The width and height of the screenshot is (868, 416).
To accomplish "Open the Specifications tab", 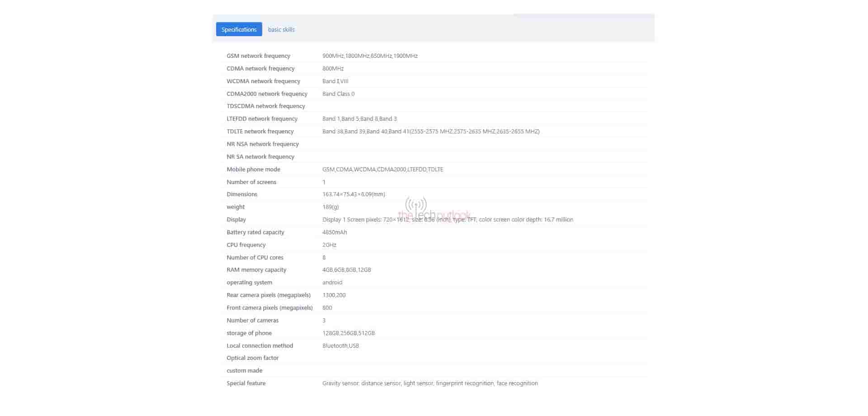I will tap(239, 29).
